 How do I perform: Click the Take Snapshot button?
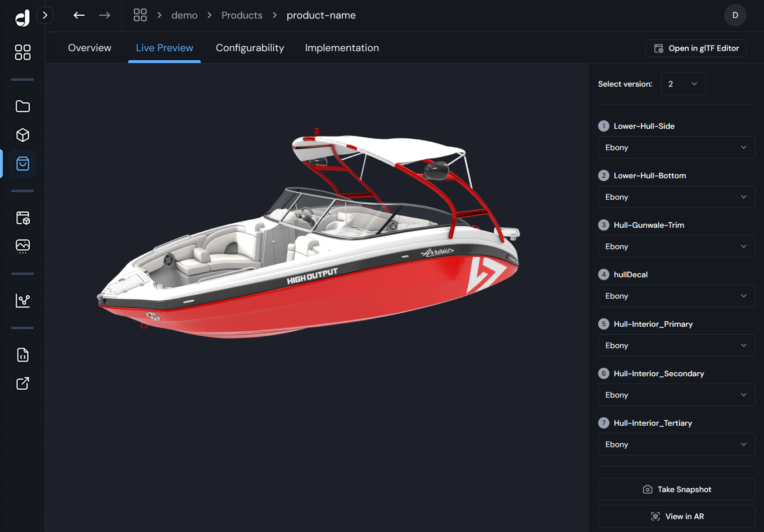676,489
